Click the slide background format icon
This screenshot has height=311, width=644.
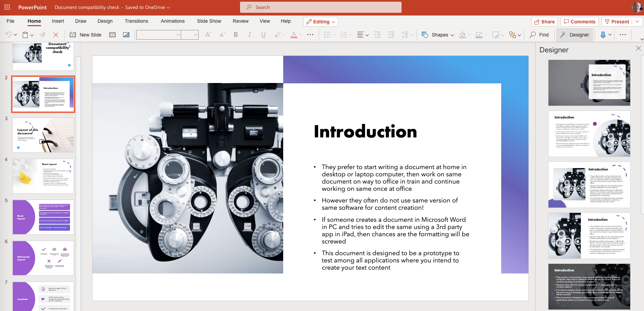click(x=126, y=34)
